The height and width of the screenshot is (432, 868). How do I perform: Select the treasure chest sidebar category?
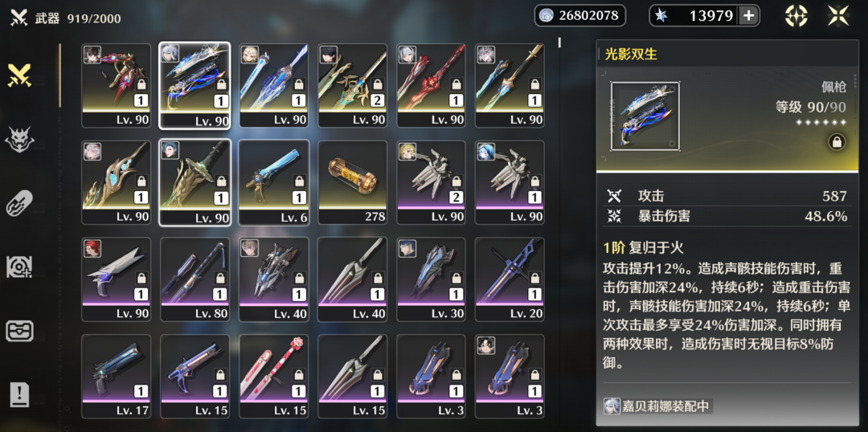[19, 331]
